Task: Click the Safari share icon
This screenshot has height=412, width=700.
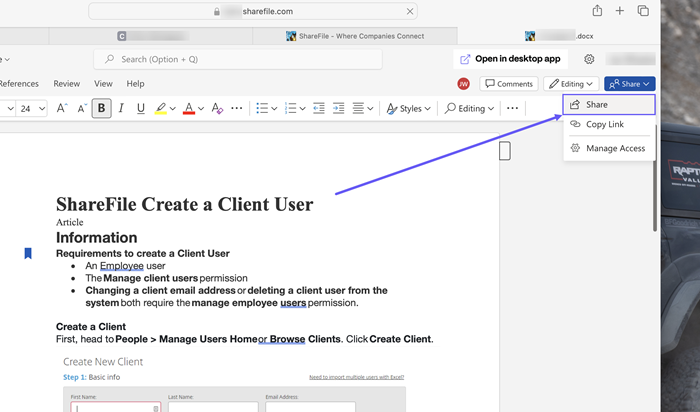Action: (x=597, y=11)
